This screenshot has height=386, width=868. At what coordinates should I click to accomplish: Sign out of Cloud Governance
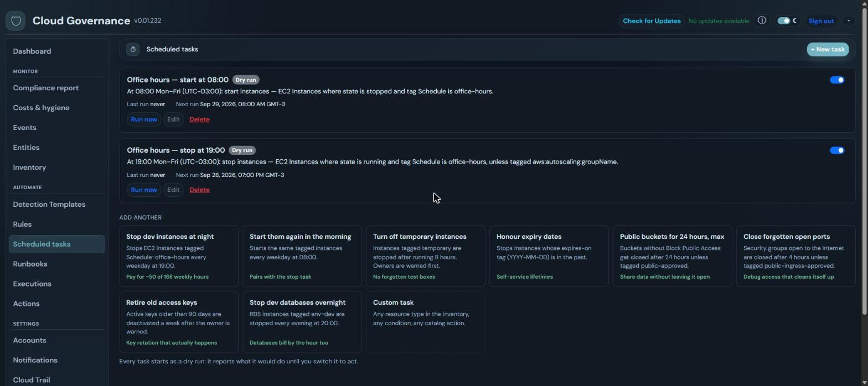(821, 21)
